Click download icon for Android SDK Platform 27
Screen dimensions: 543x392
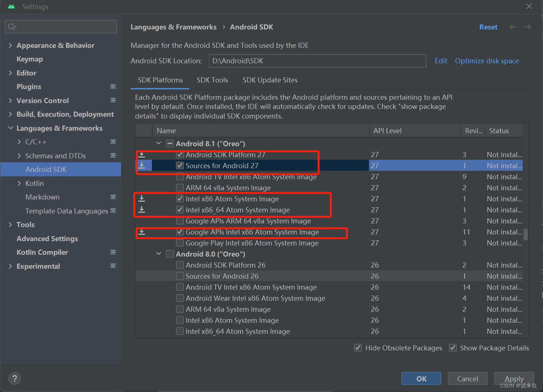pos(142,155)
